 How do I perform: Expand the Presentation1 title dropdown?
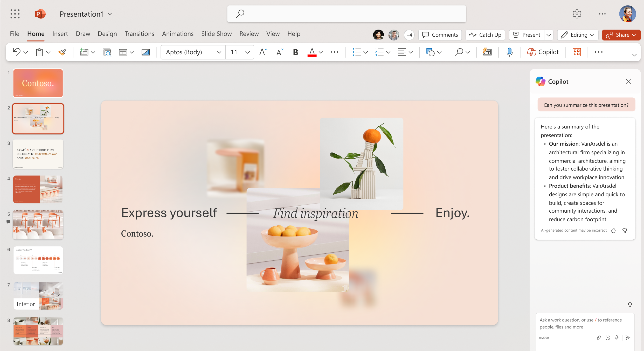[x=110, y=14]
